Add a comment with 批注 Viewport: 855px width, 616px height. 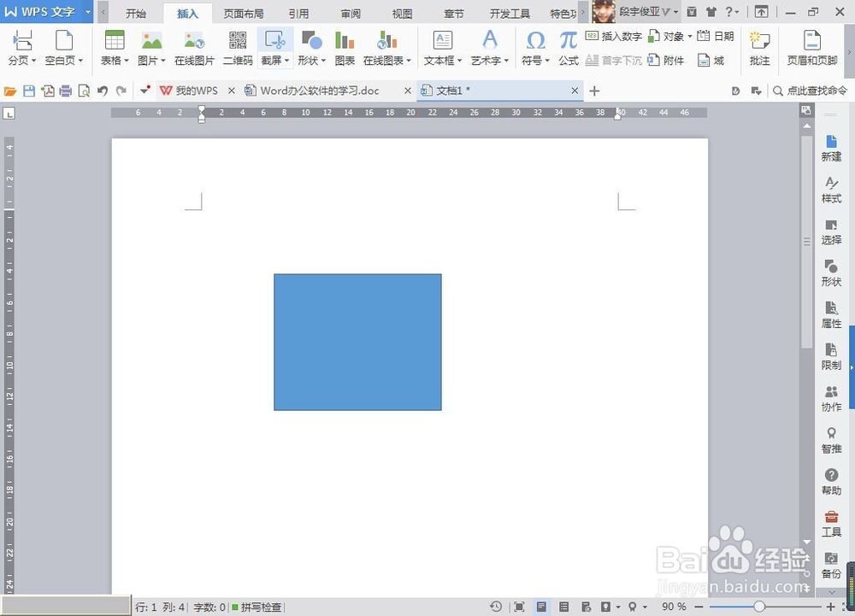pos(759,47)
